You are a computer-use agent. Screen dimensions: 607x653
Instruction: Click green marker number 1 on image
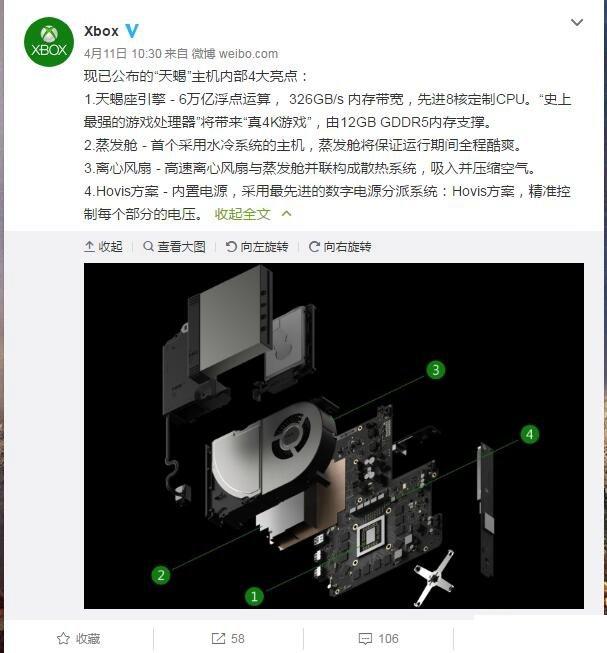[254, 596]
